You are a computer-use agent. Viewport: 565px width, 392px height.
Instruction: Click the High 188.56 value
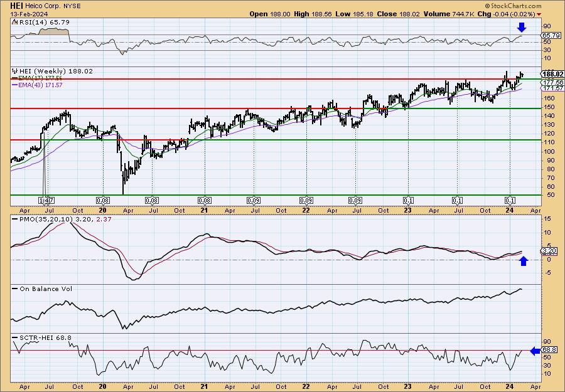tap(313, 14)
